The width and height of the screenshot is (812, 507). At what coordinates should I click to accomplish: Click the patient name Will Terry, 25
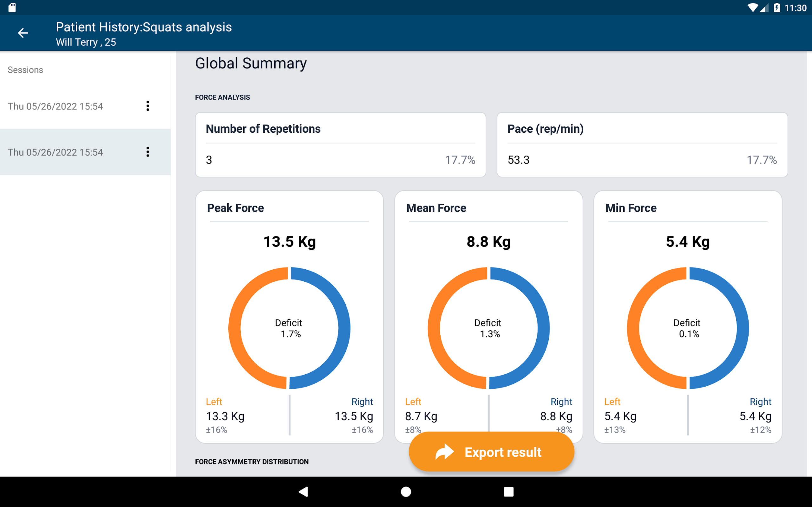86,42
